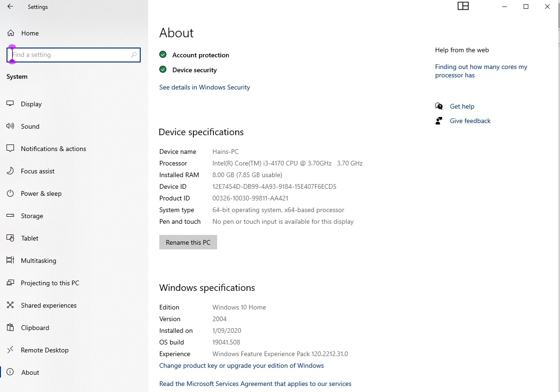
Task: Click the Pen and touch value text
Action: [x=283, y=221]
